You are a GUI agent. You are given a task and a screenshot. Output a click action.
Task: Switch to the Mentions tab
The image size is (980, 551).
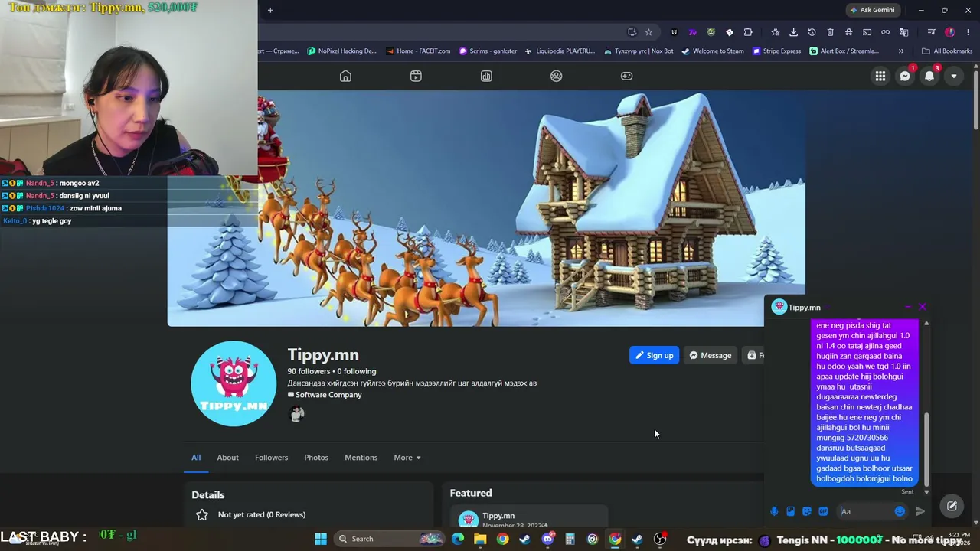coord(361,458)
